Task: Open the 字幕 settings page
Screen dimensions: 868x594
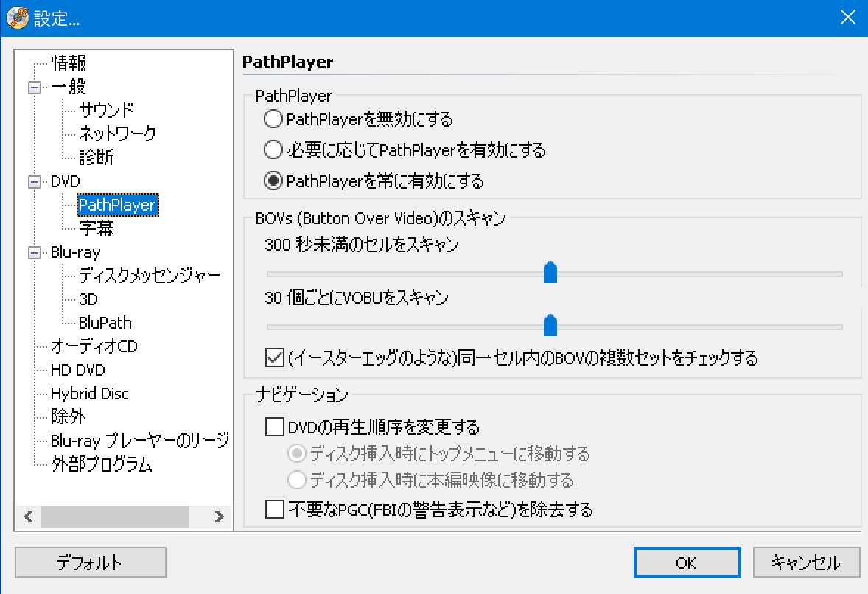Action: [97, 228]
